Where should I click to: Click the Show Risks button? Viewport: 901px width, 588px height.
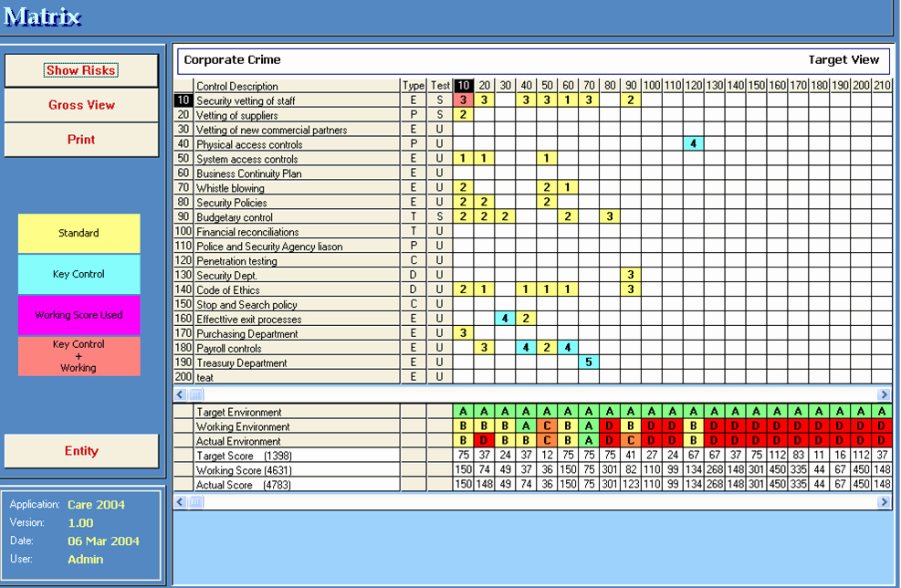(81, 70)
